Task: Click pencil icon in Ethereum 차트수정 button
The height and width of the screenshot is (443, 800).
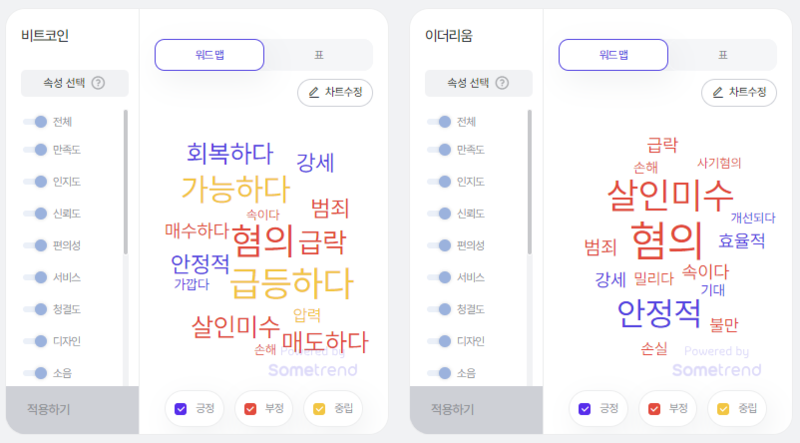Action: coord(718,92)
